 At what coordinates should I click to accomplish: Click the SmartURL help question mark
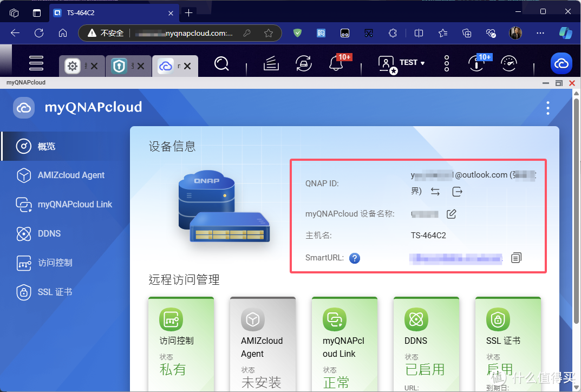point(355,258)
